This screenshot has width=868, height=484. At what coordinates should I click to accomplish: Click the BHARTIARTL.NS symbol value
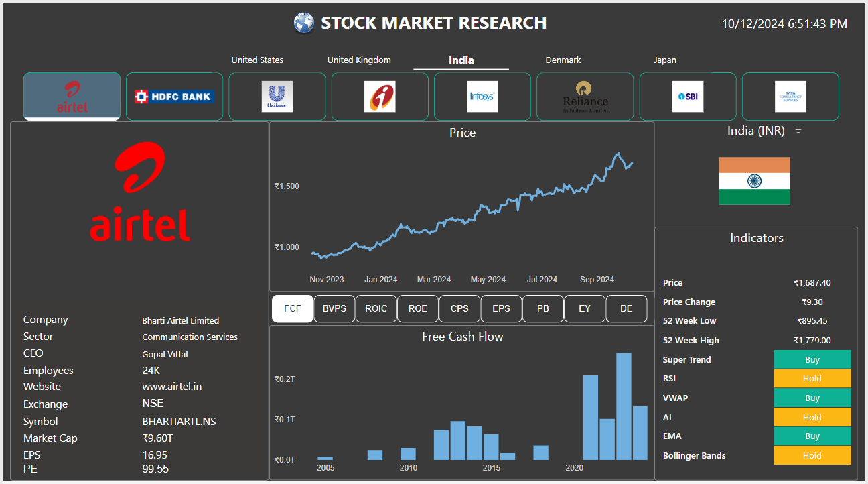(x=179, y=422)
